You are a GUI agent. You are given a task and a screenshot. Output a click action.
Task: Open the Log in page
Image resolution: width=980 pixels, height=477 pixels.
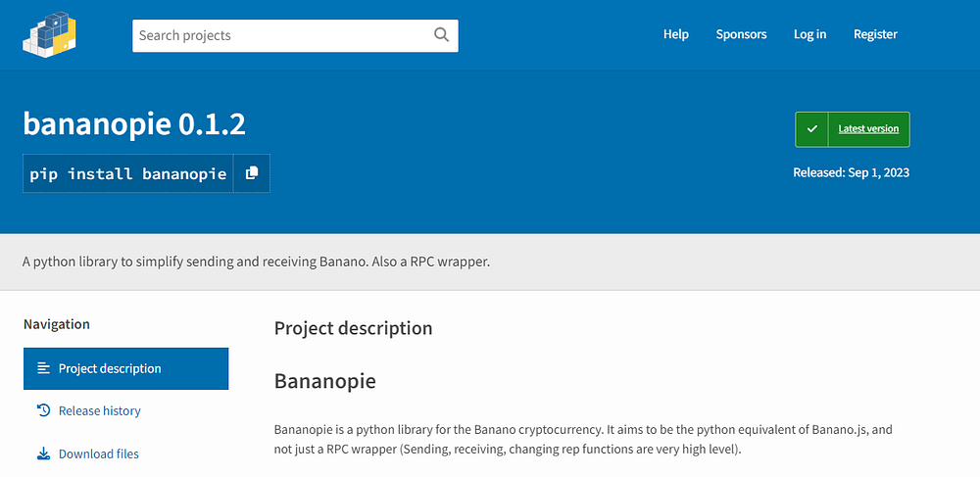click(810, 34)
